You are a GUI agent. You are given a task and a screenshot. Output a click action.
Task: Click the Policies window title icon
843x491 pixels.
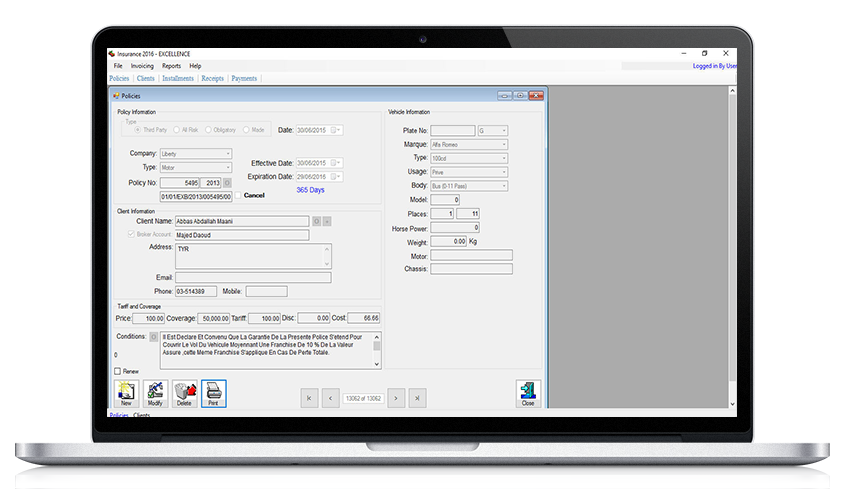pyautogui.click(x=116, y=96)
